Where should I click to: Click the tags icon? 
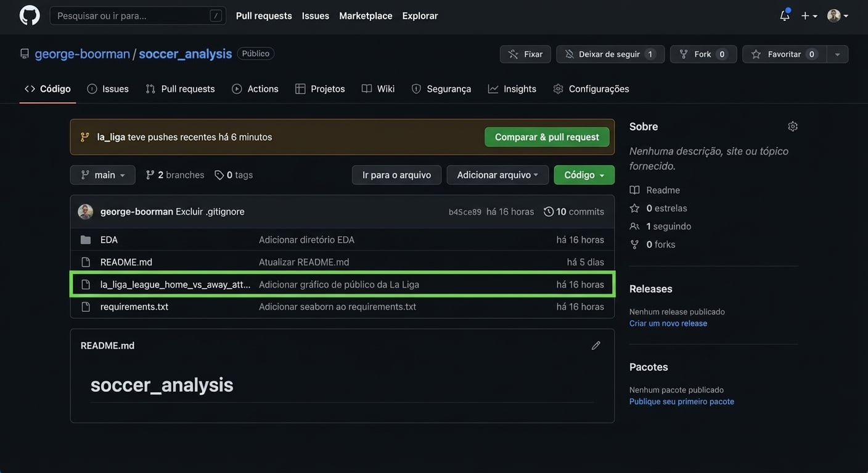point(219,175)
